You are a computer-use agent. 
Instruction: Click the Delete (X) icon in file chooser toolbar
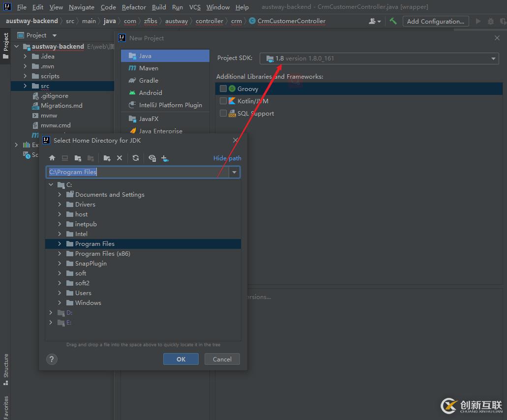pos(119,158)
